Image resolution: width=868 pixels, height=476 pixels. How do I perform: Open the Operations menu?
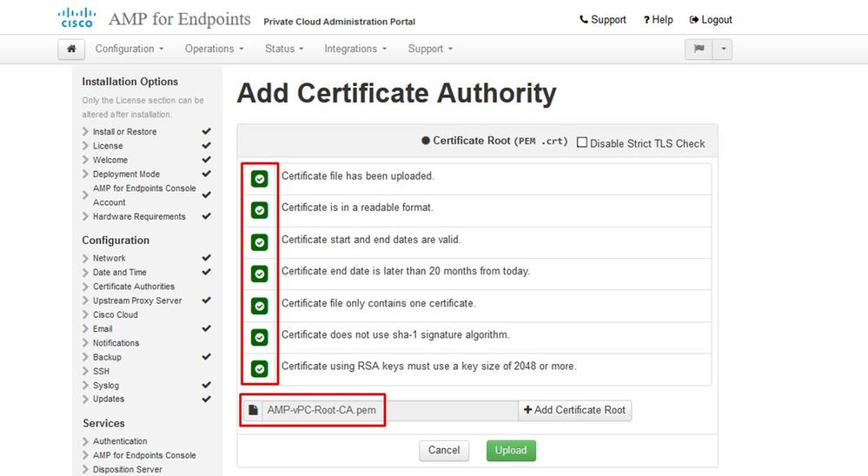pos(215,49)
